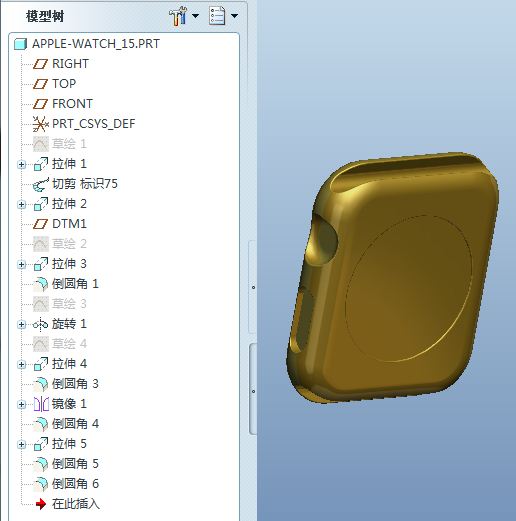Select the 倒圆角 3 label
The height and width of the screenshot is (521, 516).
pyautogui.click(x=75, y=384)
